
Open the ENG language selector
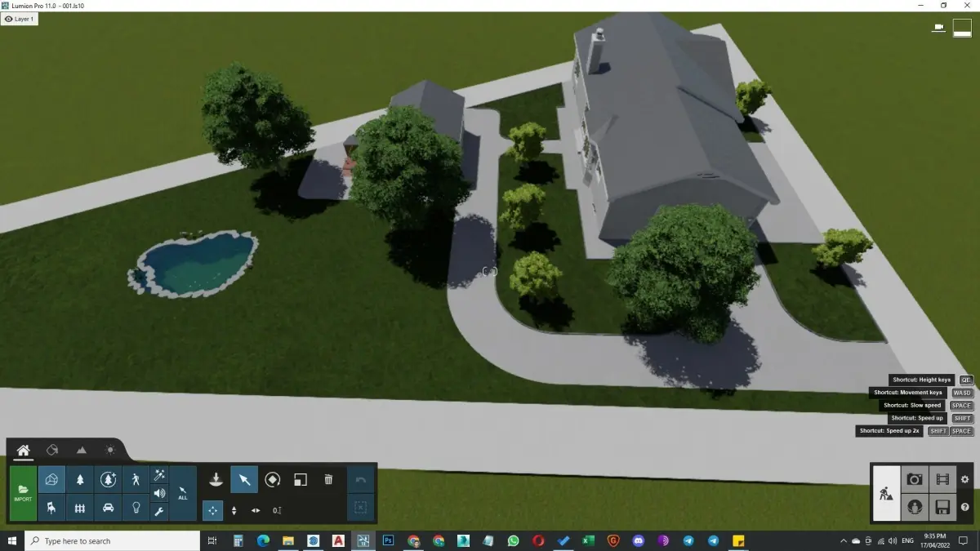[907, 540]
